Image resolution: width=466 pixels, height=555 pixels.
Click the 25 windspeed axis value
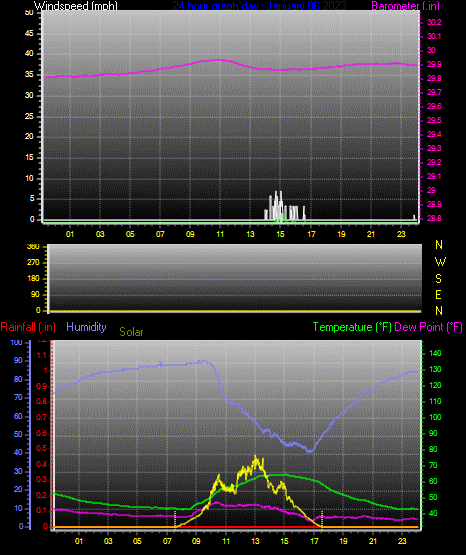pyautogui.click(x=29, y=116)
